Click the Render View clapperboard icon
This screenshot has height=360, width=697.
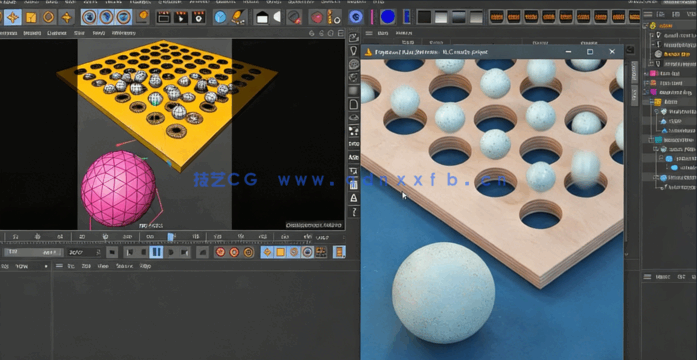(x=164, y=17)
